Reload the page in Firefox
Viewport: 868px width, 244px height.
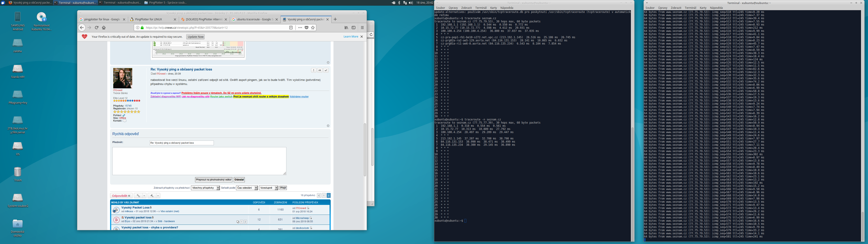(x=96, y=28)
